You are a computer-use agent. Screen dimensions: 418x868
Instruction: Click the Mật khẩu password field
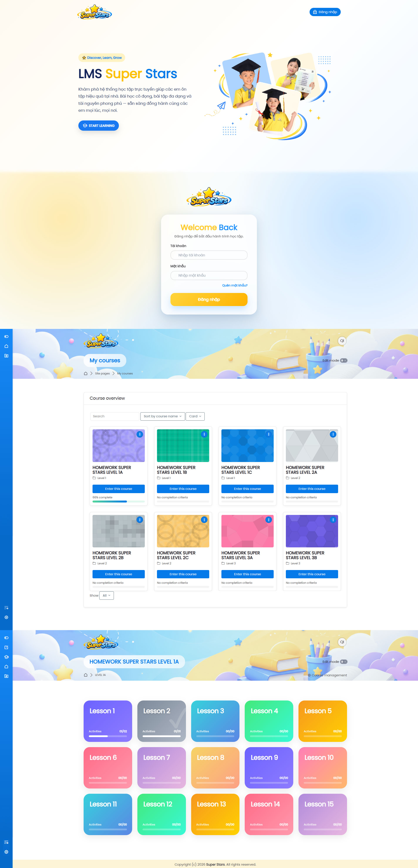click(209, 275)
